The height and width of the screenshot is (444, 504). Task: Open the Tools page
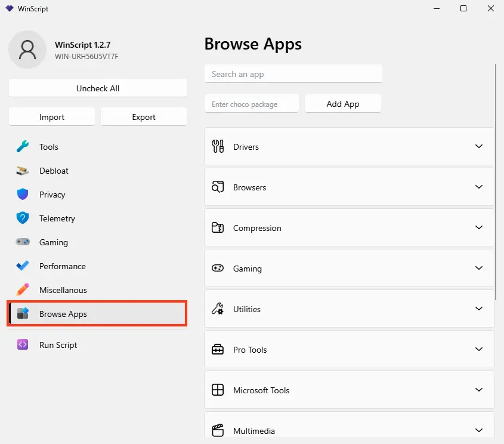(x=97, y=147)
